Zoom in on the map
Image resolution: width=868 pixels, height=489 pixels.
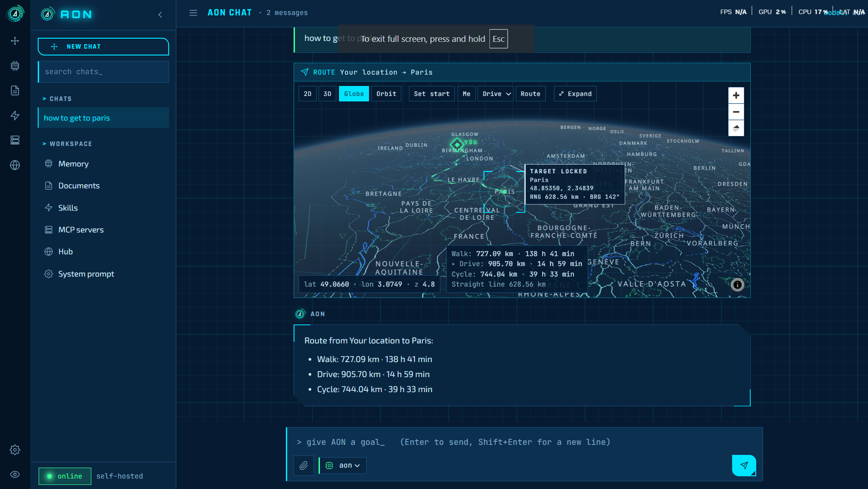point(736,96)
